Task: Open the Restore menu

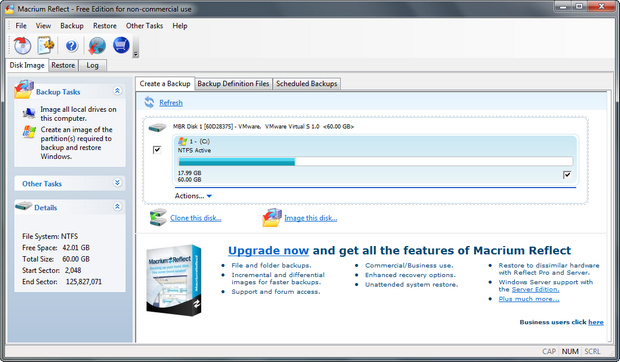Action: (x=104, y=26)
